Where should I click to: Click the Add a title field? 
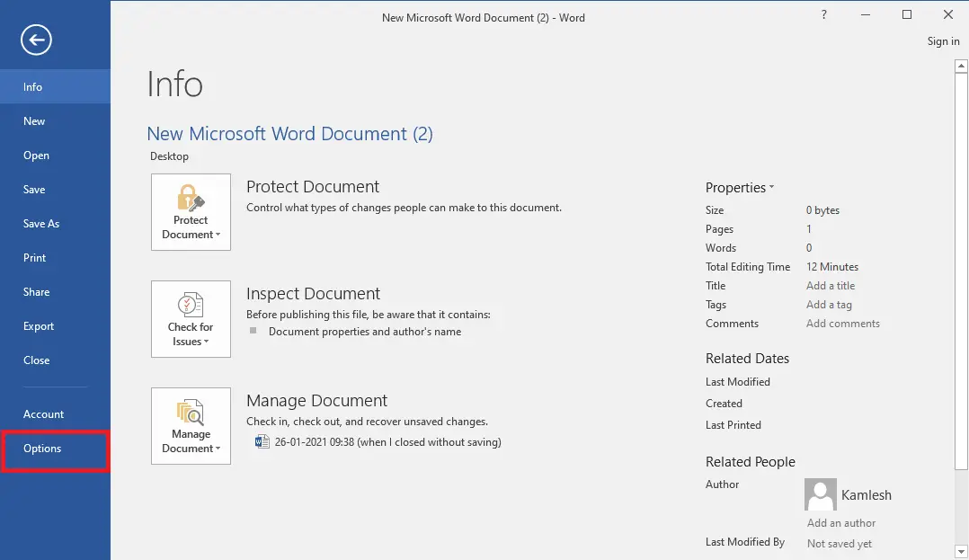pyautogui.click(x=831, y=286)
